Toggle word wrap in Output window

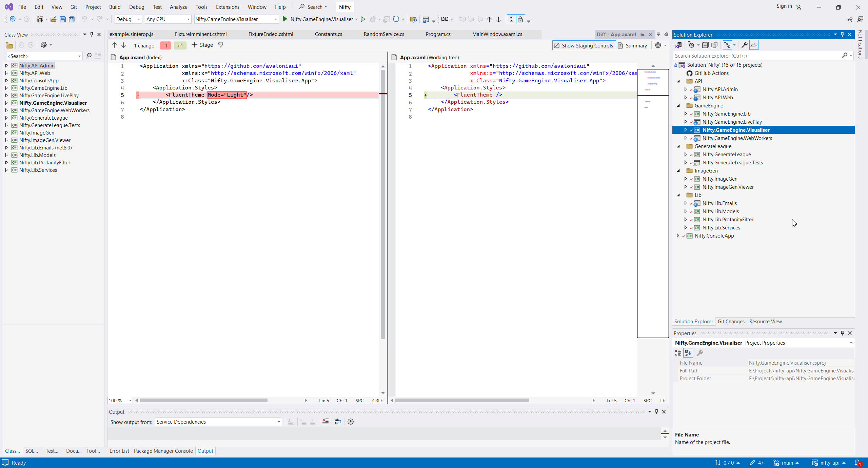(338, 422)
